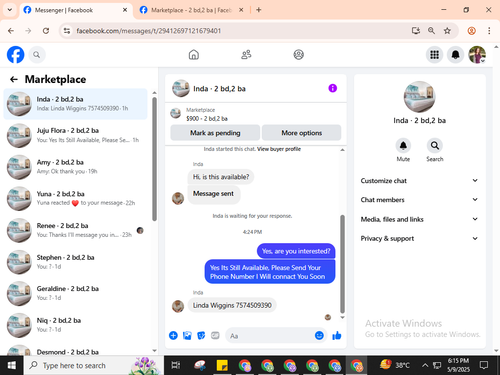Show hidden system tray icons chevron

425,365
